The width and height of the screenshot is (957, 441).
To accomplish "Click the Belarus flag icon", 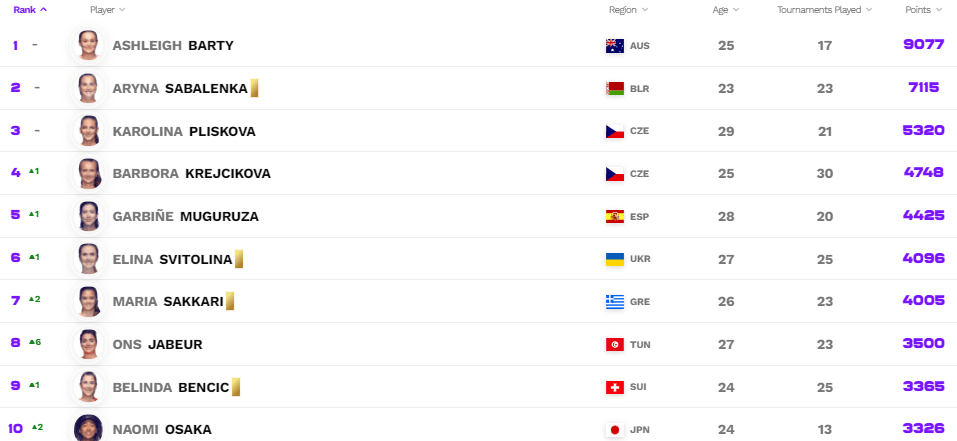I will [x=615, y=88].
